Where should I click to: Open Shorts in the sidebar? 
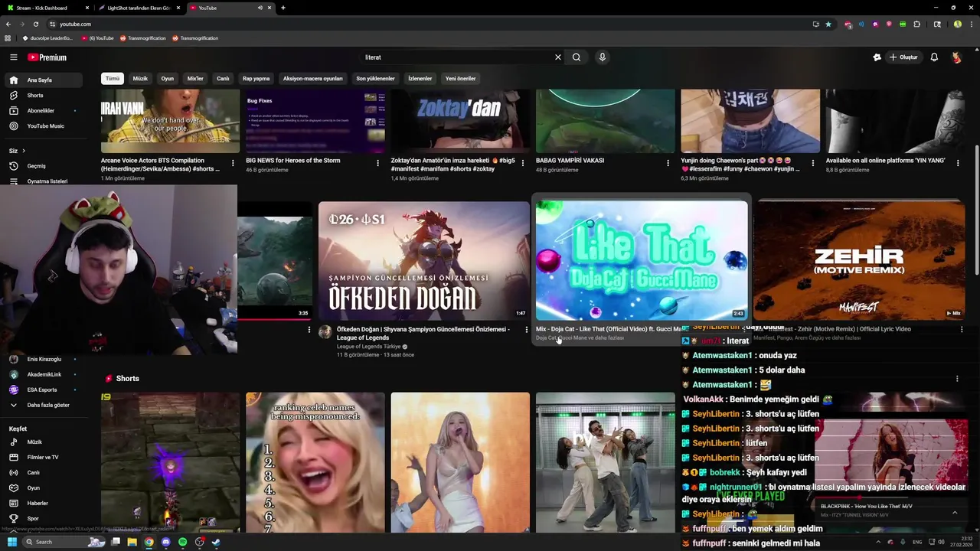click(43, 96)
